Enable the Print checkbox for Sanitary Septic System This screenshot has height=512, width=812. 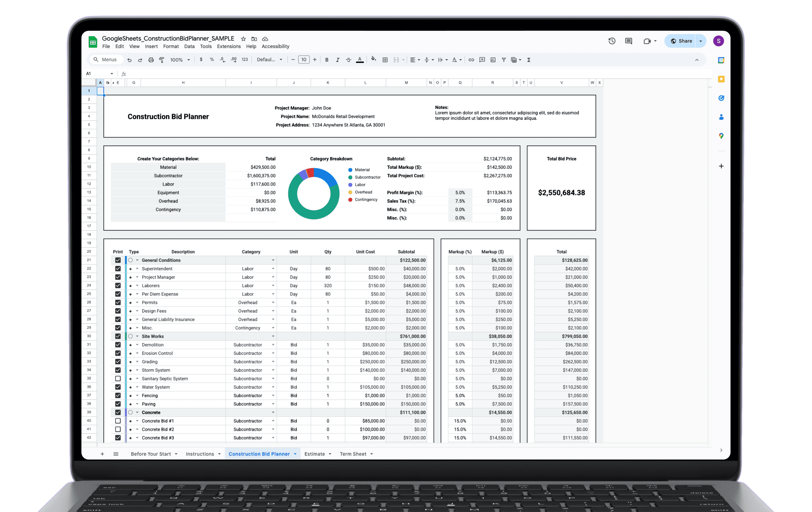(x=118, y=378)
